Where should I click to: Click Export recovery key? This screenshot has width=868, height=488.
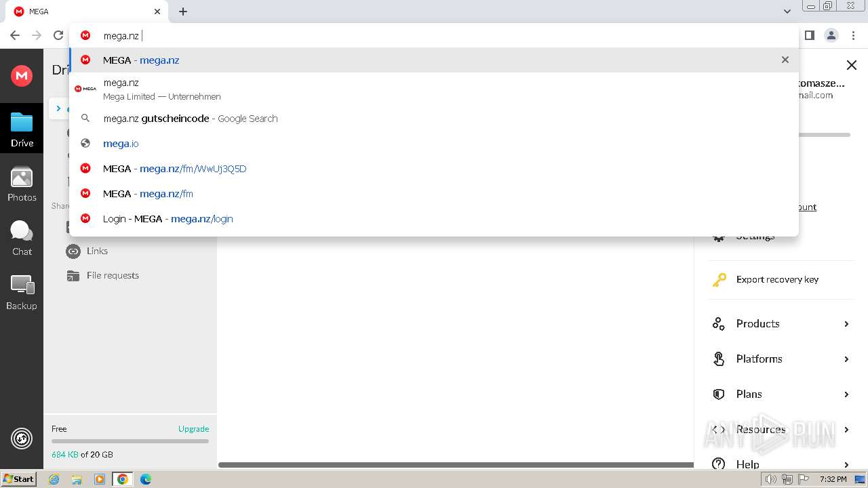(777, 279)
